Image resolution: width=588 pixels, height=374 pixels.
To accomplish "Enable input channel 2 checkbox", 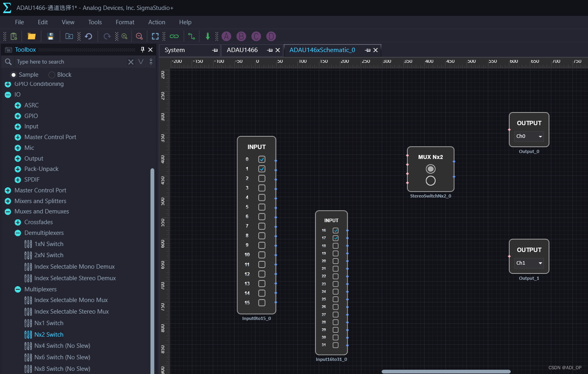I will pos(262,178).
